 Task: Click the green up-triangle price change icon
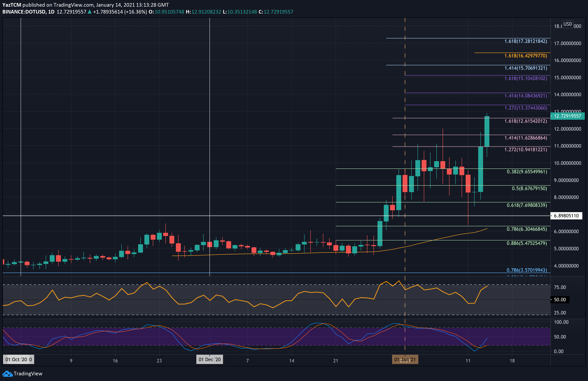(x=90, y=12)
